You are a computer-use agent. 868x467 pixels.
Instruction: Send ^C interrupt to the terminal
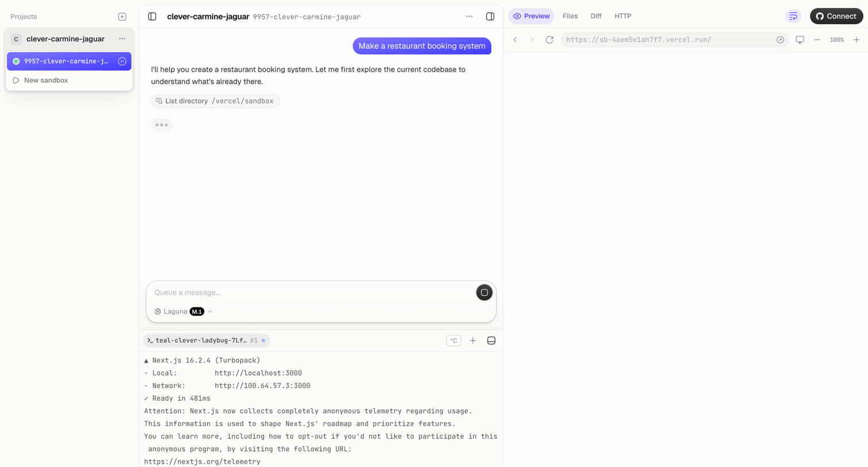pyautogui.click(x=454, y=341)
